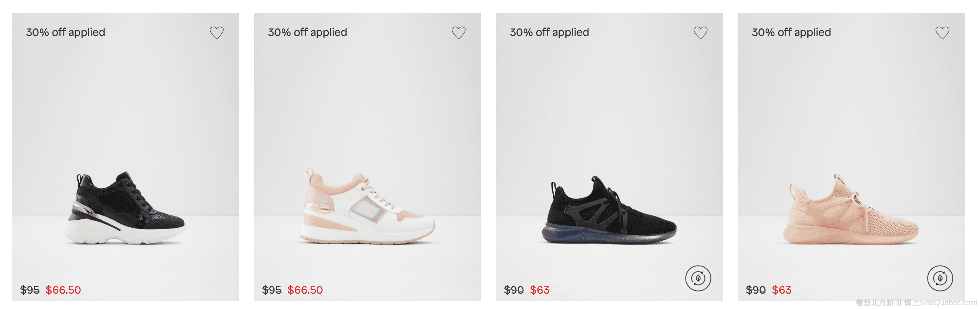Click $66.50 sale price of white-pink wedge sneaker
This screenshot has width=980, height=309.
305,290
